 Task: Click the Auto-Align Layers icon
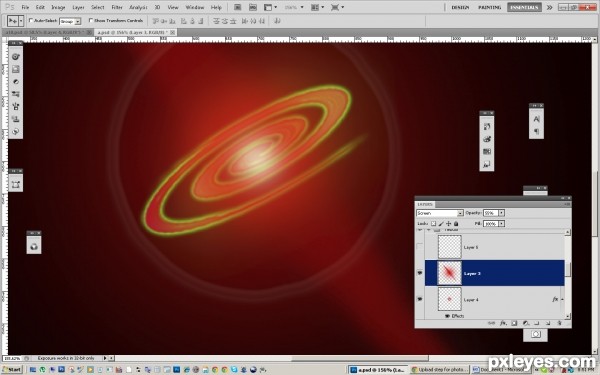click(x=277, y=21)
